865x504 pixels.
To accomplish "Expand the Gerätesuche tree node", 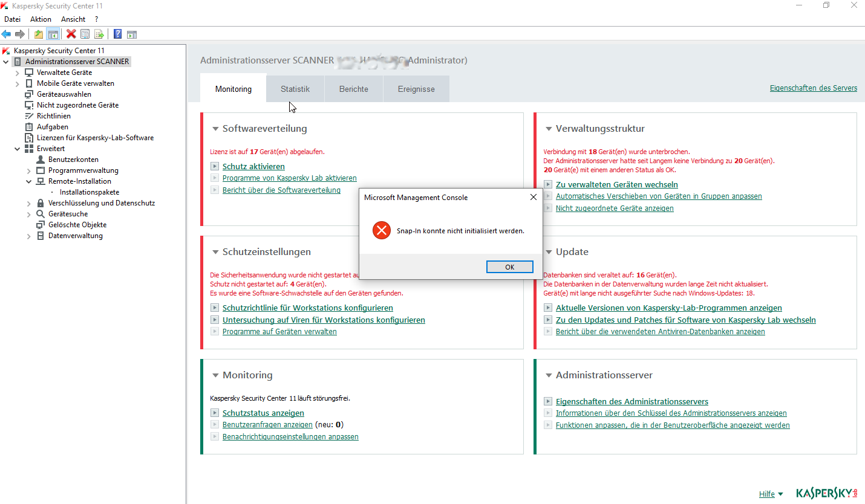I will (x=29, y=214).
